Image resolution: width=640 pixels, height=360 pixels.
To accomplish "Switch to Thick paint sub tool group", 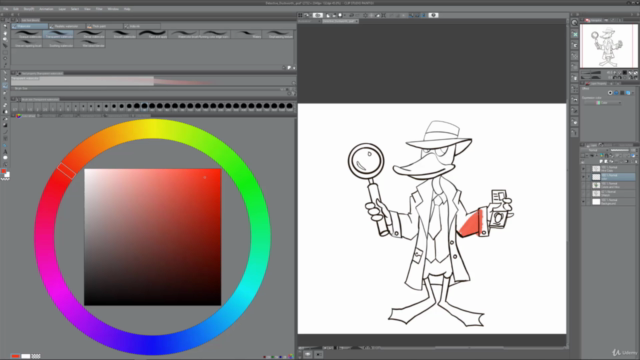I will pos(104,26).
